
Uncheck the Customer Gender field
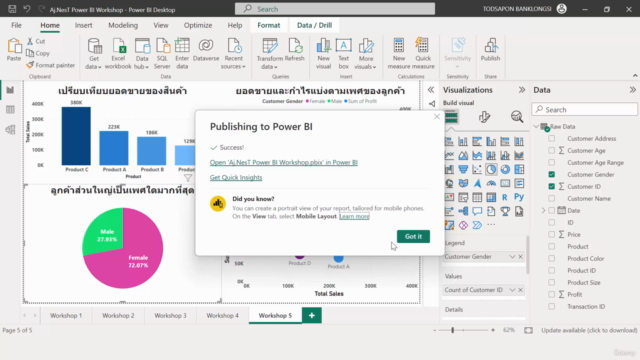pyautogui.click(x=551, y=174)
